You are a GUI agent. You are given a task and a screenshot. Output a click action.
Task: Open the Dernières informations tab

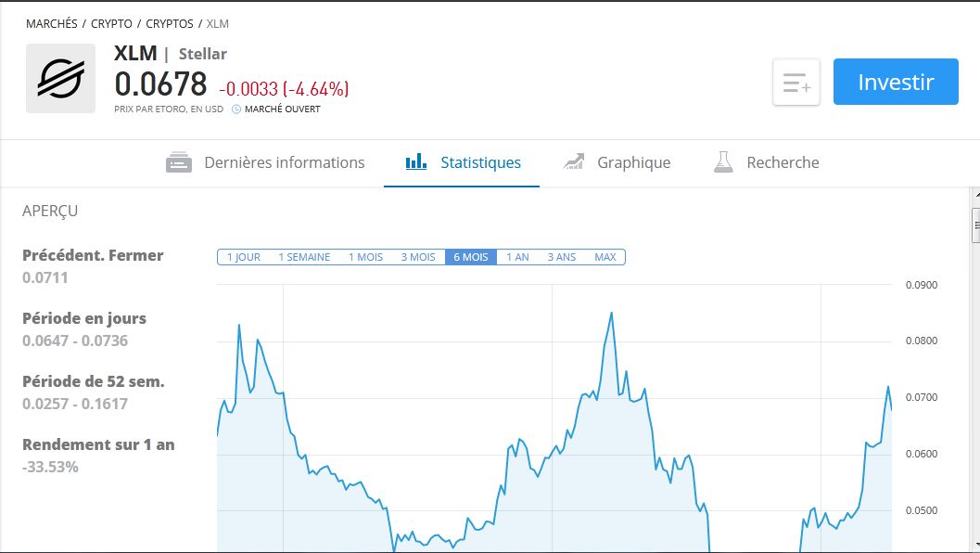(x=265, y=162)
